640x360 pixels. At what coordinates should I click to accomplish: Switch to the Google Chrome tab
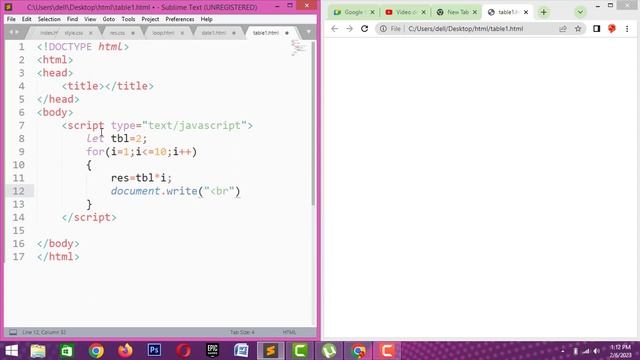click(x=353, y=12)
